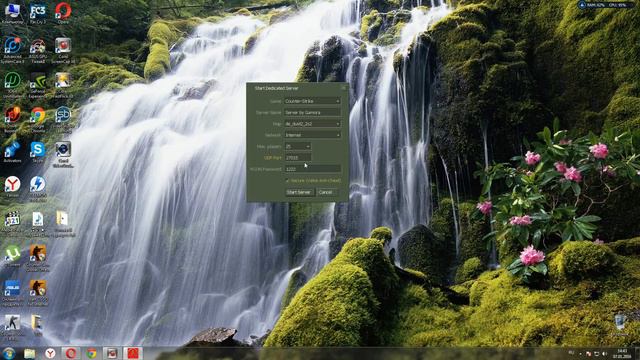The image size is (640, 360).
Task: Select the Yandex browser desktop icon
Action: pyautogui.click(x=12, y=187)
